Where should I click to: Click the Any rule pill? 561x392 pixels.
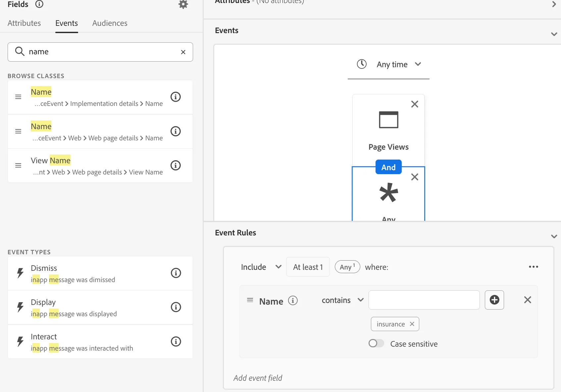click(347, 267)
